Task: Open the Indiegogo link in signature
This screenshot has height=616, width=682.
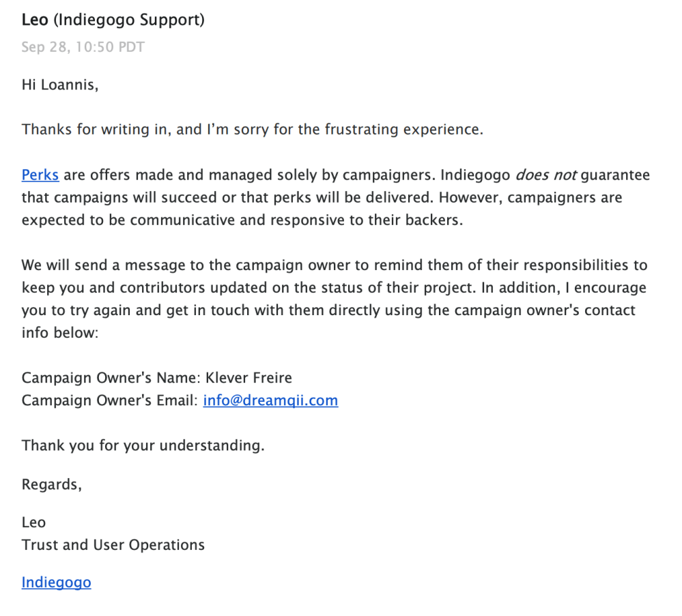Action: click(x=56, y=583)
